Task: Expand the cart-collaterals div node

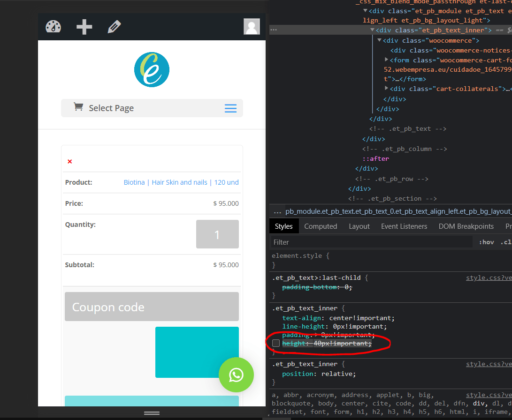Action: point(386,89)
